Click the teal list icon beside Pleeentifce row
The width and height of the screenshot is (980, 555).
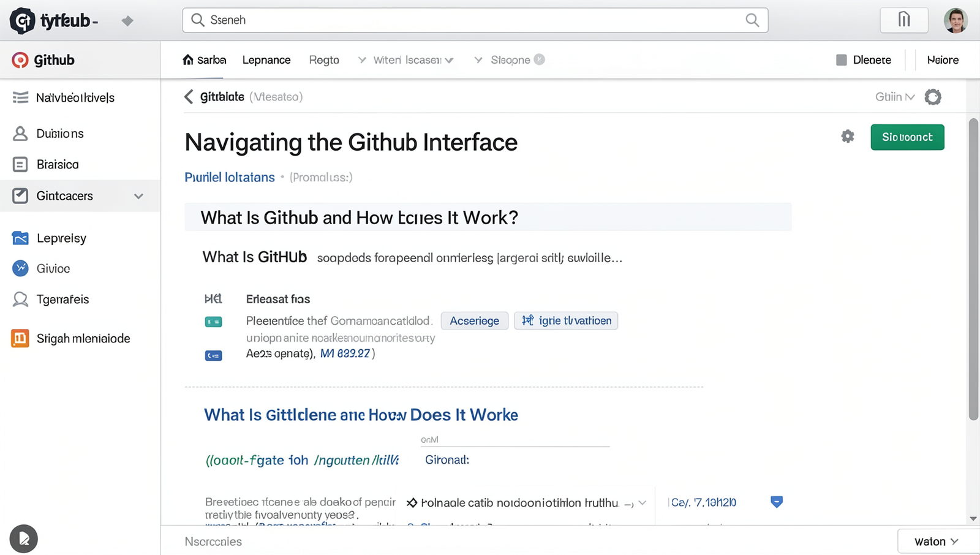click(213, 322)
